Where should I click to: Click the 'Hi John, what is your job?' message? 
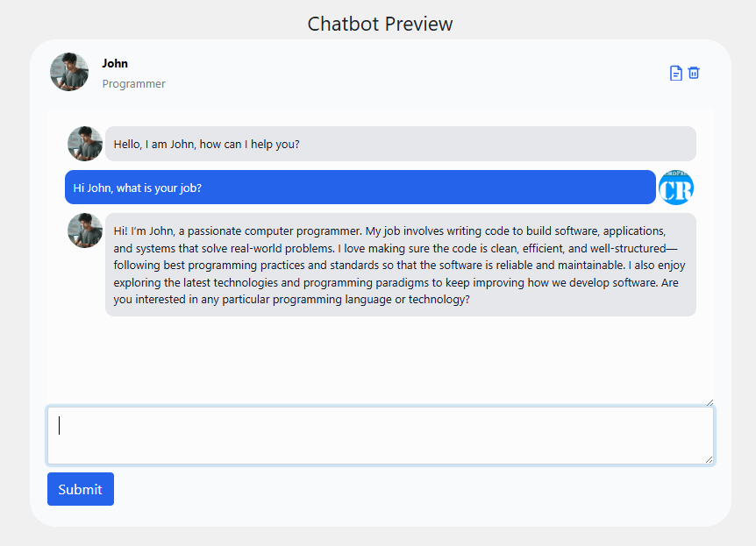click(x=360, y=188)
